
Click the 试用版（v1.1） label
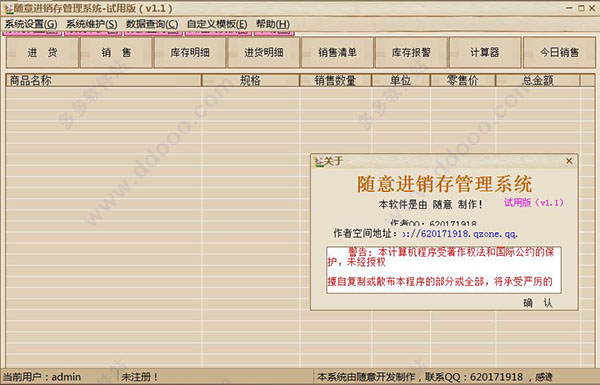click(533, 202)
